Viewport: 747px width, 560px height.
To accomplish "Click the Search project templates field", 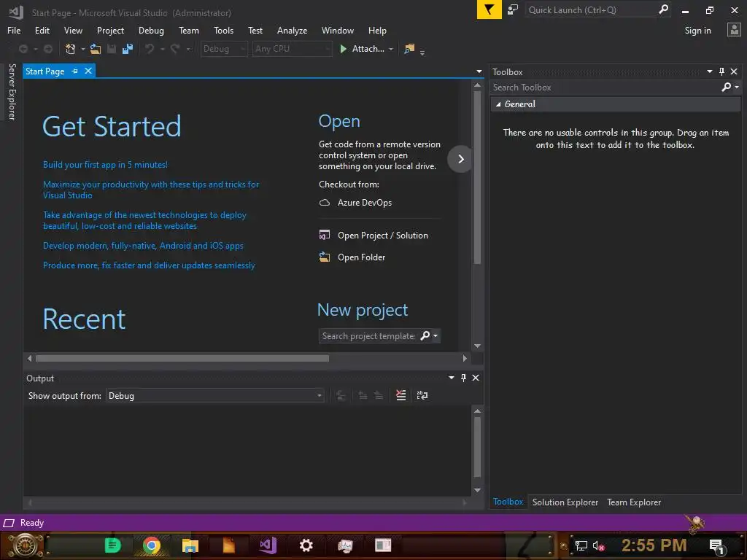I will tap(368, 335).
